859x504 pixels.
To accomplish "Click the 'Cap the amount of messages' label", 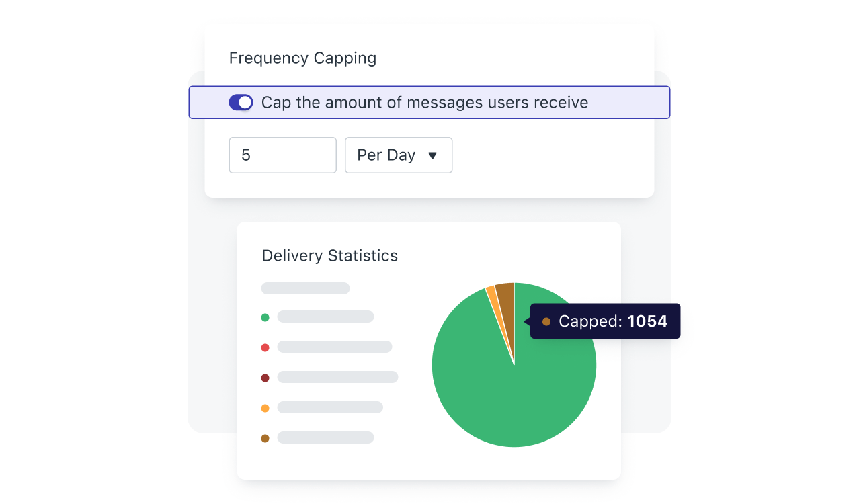I will point(424,102).
